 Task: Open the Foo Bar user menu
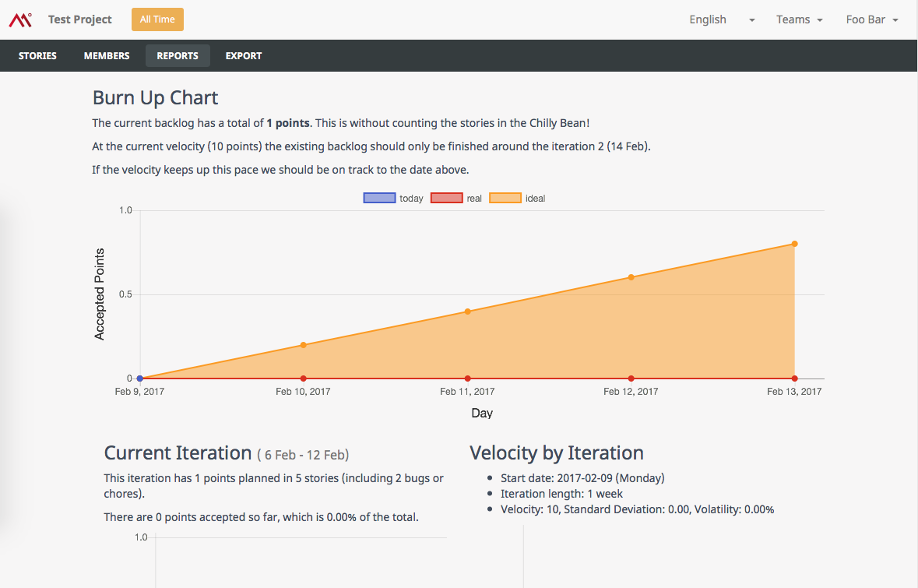coord(872,19)
